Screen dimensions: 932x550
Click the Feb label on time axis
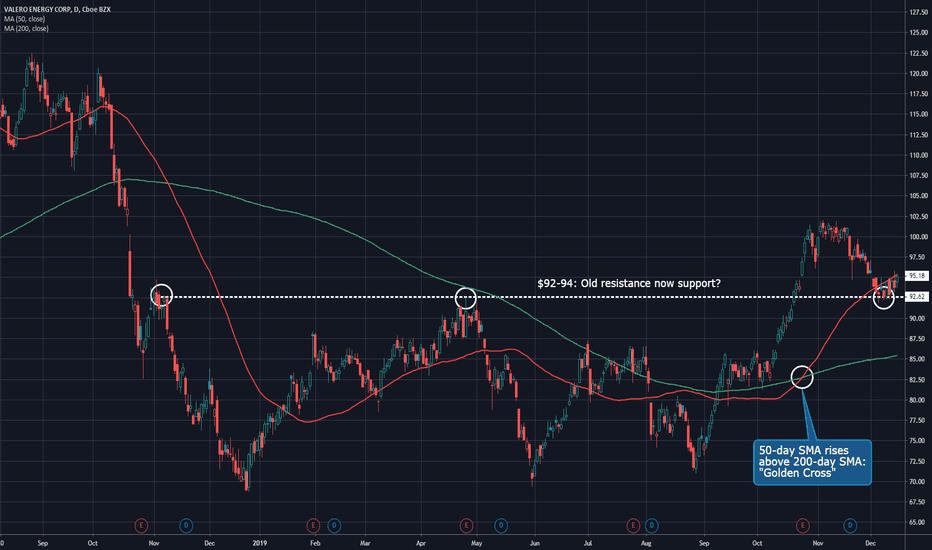[x=315, y=543]
